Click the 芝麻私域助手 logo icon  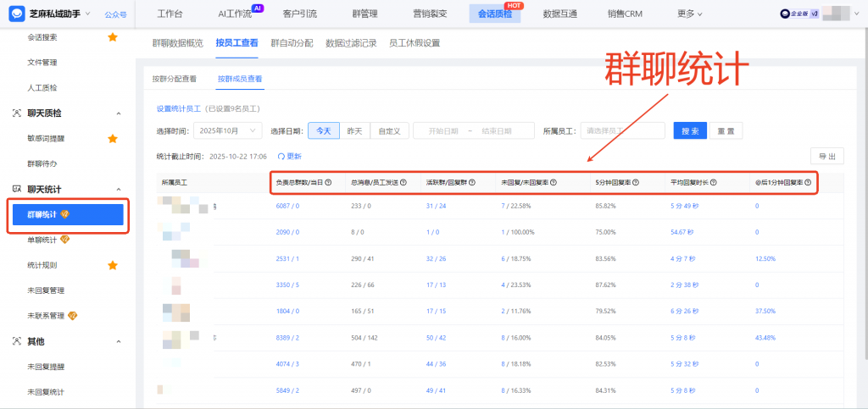click(19, 14)
